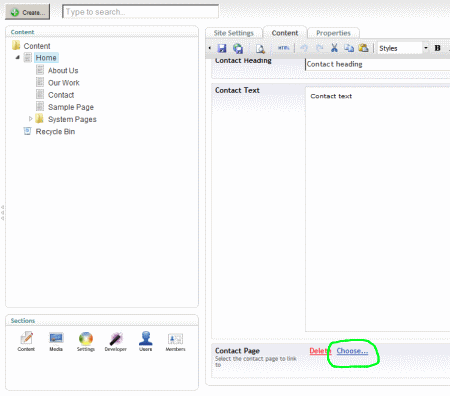The width and height of the screenshot is (450, 396).
Task: Click the Type to search field
Action: 140,12
